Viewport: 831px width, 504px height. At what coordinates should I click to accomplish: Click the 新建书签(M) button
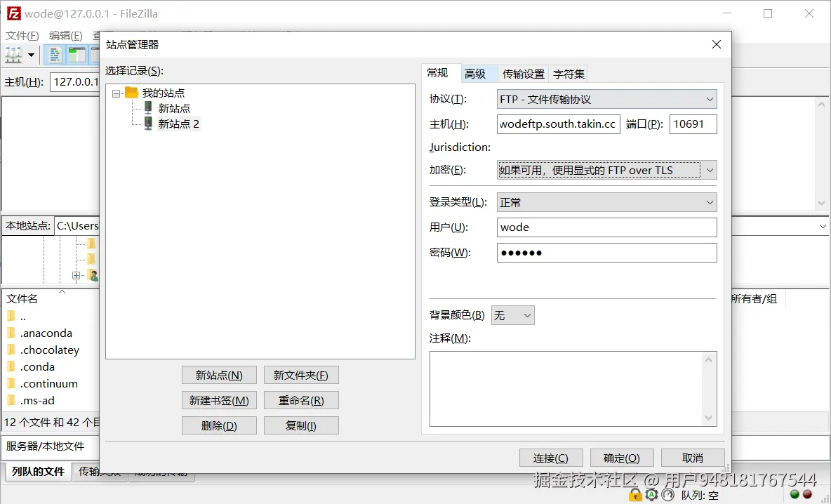219,401
